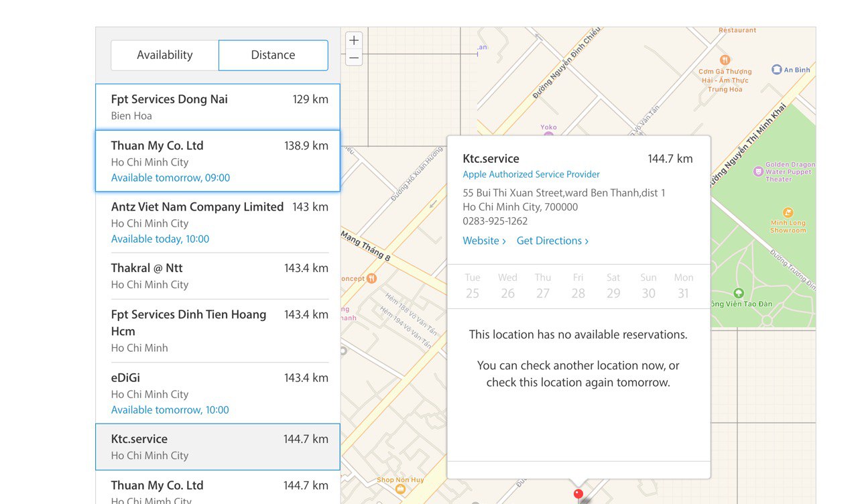Click the 55 Bui Thi Xuan Street address
This screenshot has width=858, height=504.
pyautogui.click(x=564, y=193)
